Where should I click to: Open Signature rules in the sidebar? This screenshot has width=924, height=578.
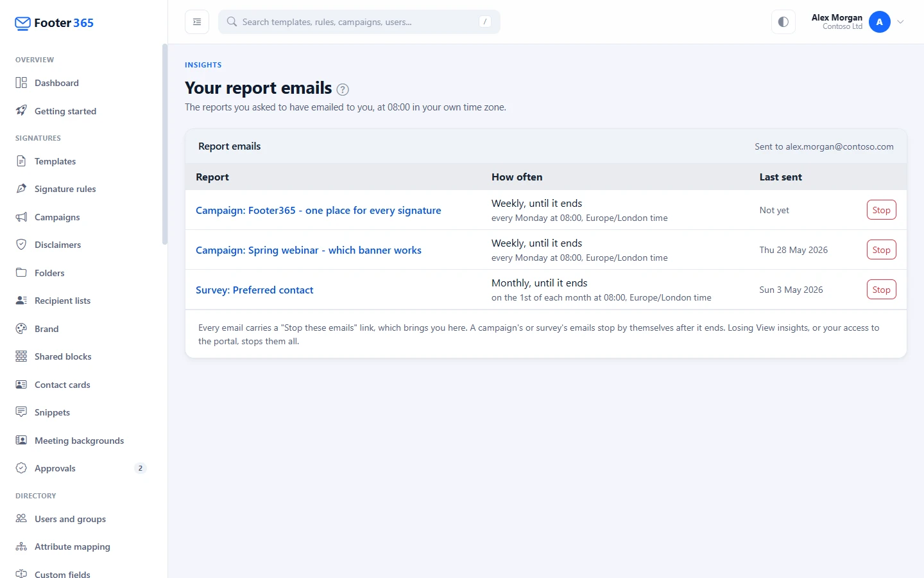pos(81,189)
